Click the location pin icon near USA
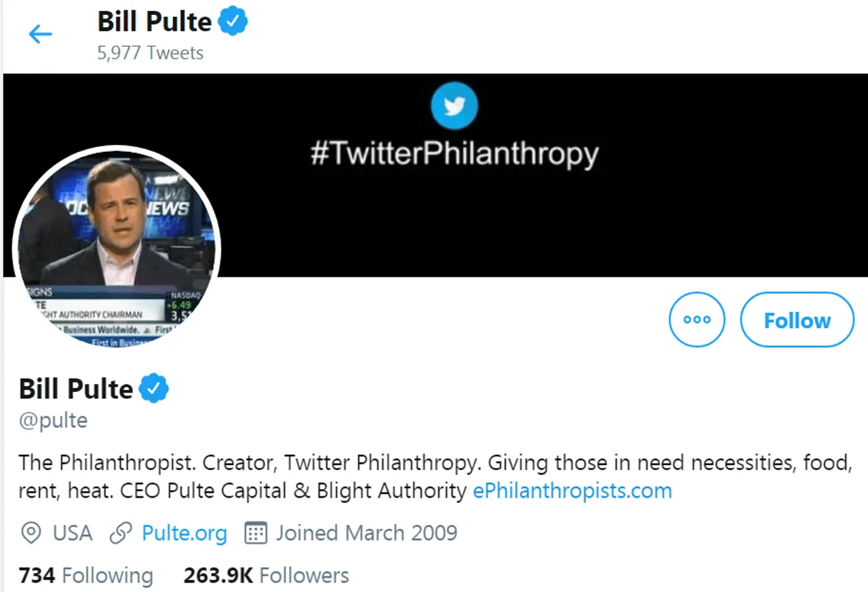Screen dimensions: 868x592 [x=31, y=533]
